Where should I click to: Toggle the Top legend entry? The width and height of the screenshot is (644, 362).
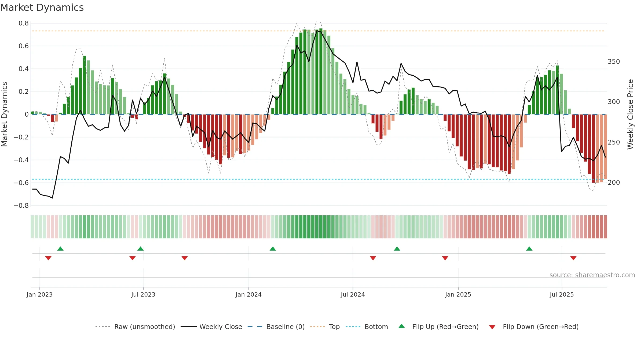[x=325, y=327]
